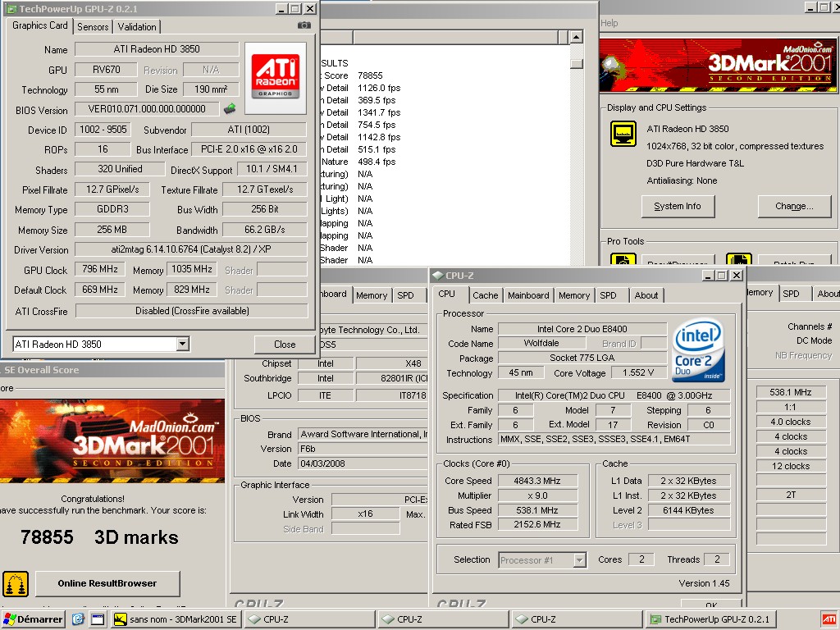Click the ATI tray icon in taskbar
This screenshot has width=840, height=630.
[829, 619]
